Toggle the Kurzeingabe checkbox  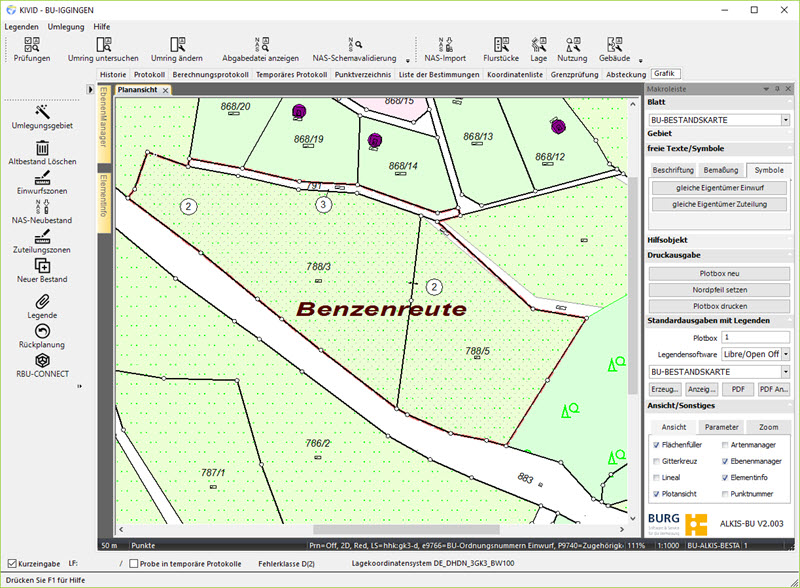tap(12, 563)
